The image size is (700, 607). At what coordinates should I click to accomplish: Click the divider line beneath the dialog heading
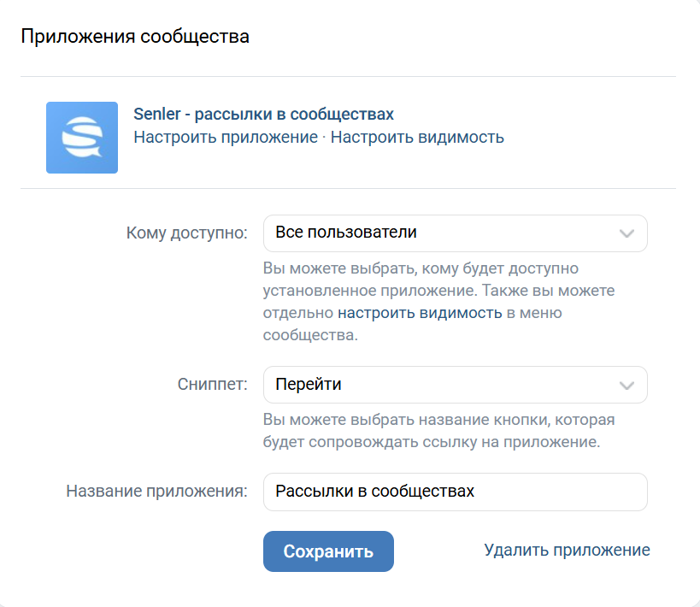coord(349,76)
